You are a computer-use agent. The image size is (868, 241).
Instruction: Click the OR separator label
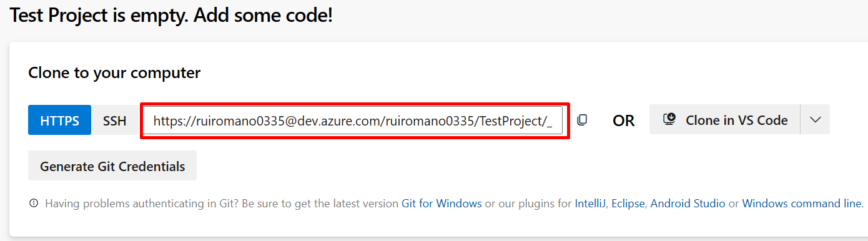(x=623, y=120)
